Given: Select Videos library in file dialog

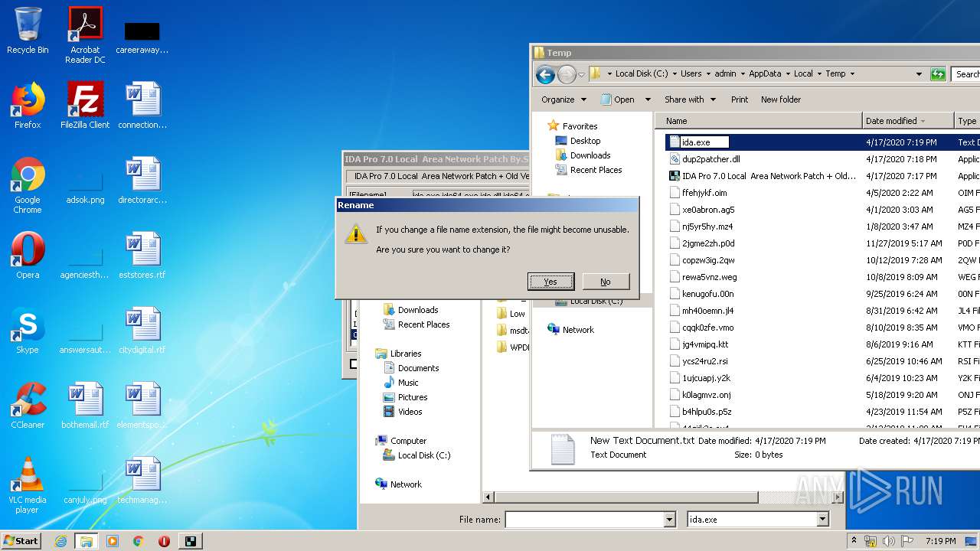Looking at the screenshot, I should (x=410, y=412).
